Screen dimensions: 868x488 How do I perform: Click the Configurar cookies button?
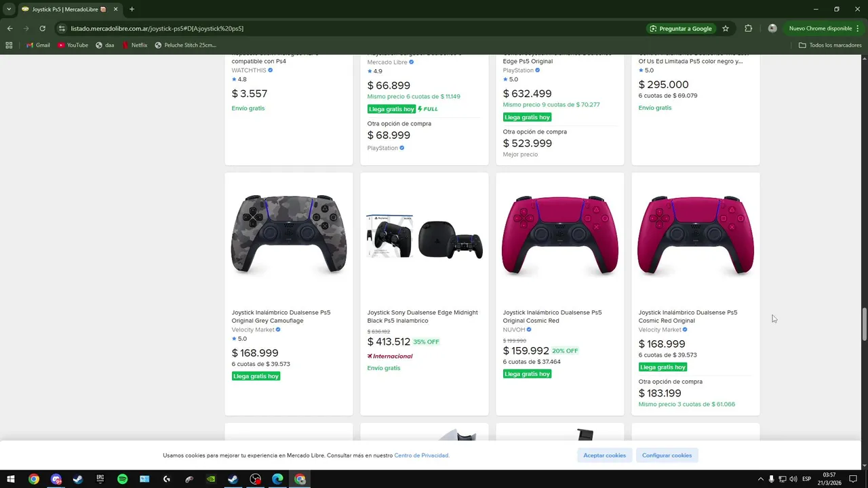click(x=667, y=455)
